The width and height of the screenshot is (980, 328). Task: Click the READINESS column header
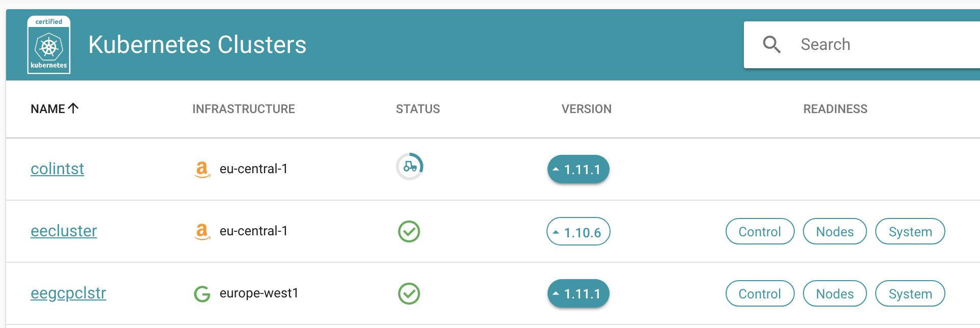[835, 108]
